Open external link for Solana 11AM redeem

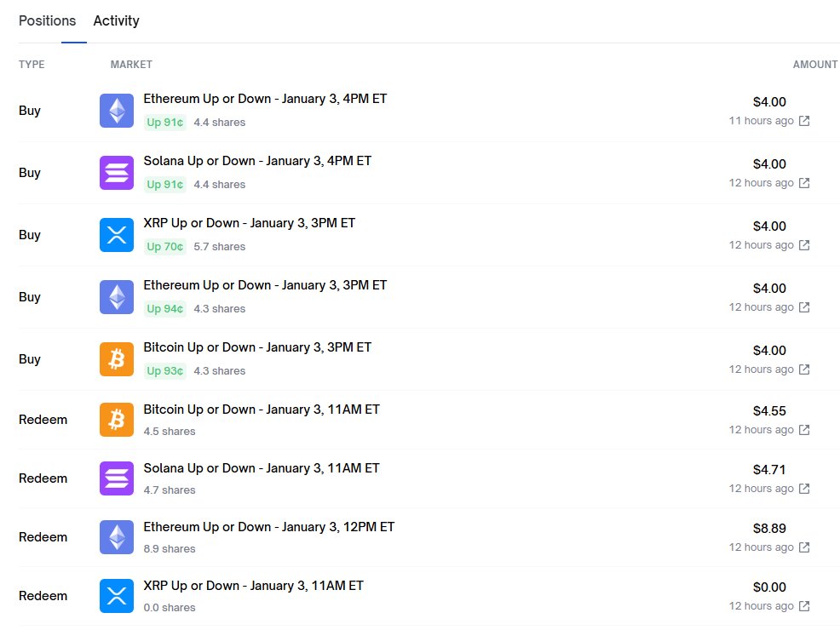click(x=804, y=489)
